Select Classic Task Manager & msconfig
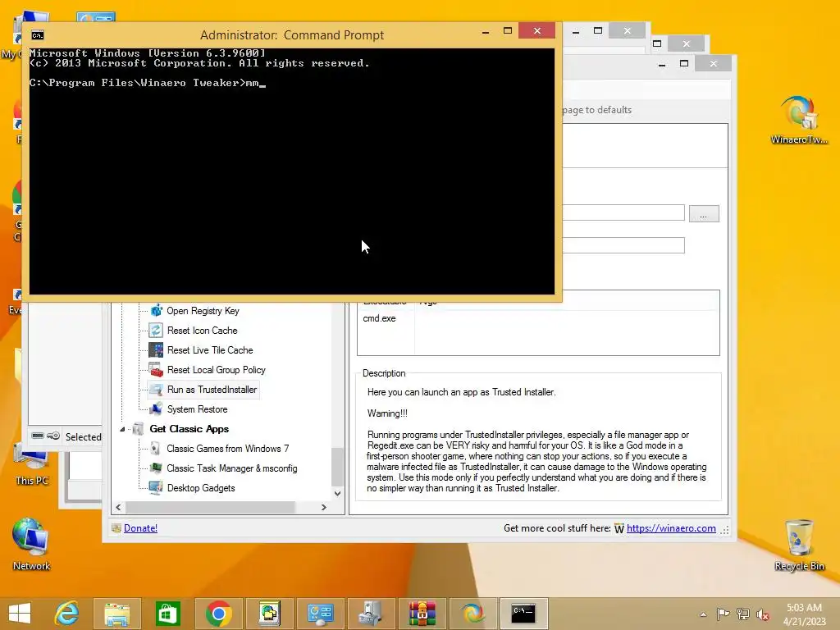This screenshot has width=840, height=630. coord(232,468)
